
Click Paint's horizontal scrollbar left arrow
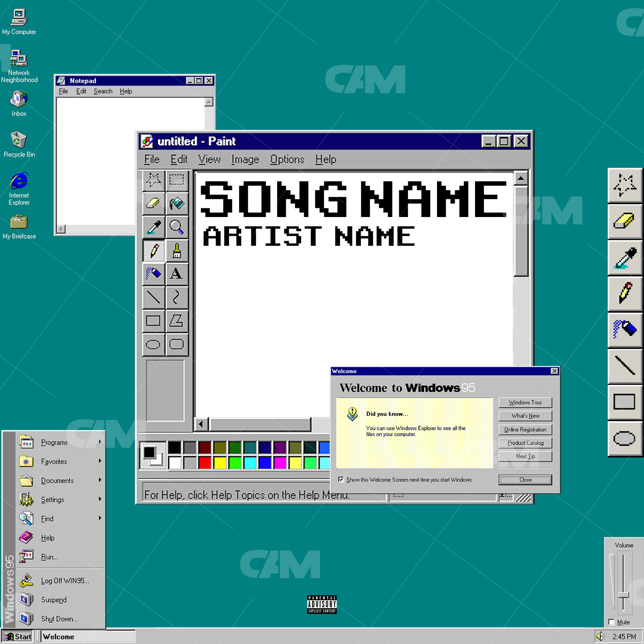pos(201,424)
